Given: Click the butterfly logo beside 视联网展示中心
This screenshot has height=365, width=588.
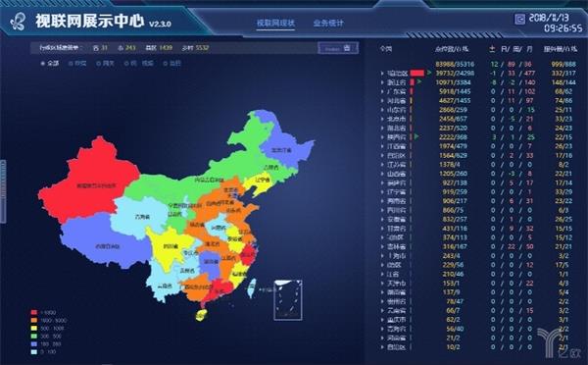Looking at the screenshot, I should (x=18, y=21).
